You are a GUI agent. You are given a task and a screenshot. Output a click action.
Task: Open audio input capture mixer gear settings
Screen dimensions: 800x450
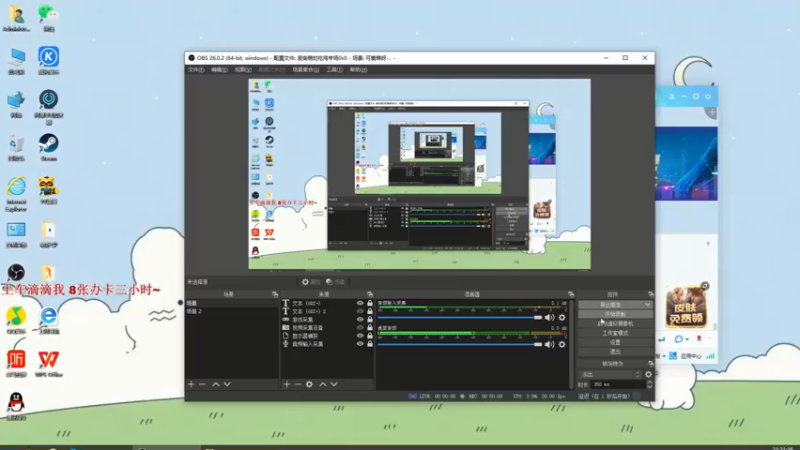point(562,317)
